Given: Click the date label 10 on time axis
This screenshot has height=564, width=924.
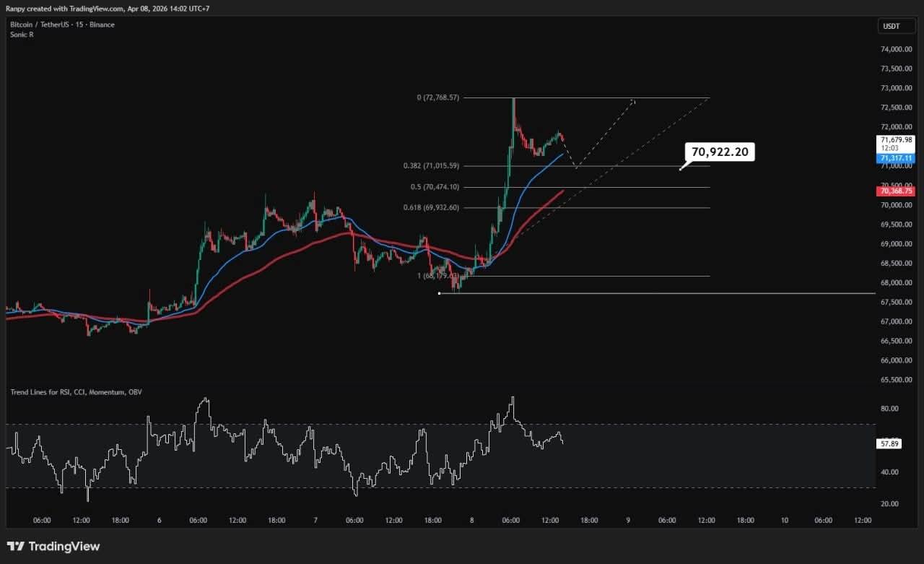Looking at the screenshot, I should pos(785,520).
